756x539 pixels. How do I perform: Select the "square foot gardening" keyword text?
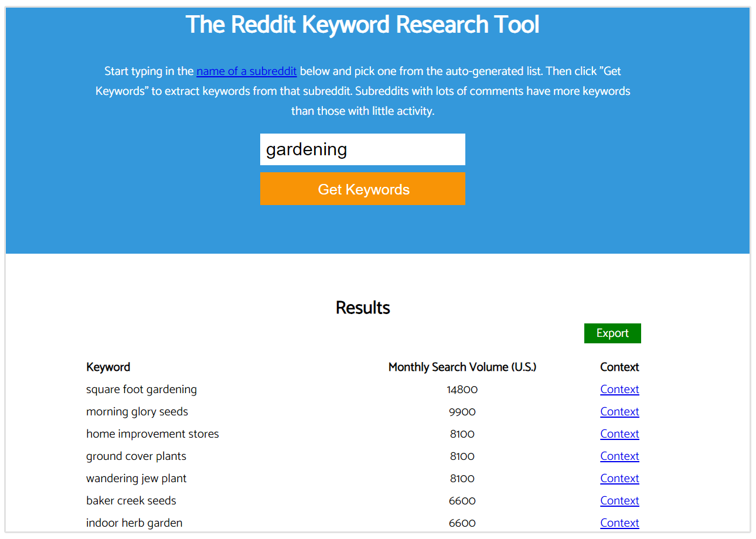click(x=141, y=390)
